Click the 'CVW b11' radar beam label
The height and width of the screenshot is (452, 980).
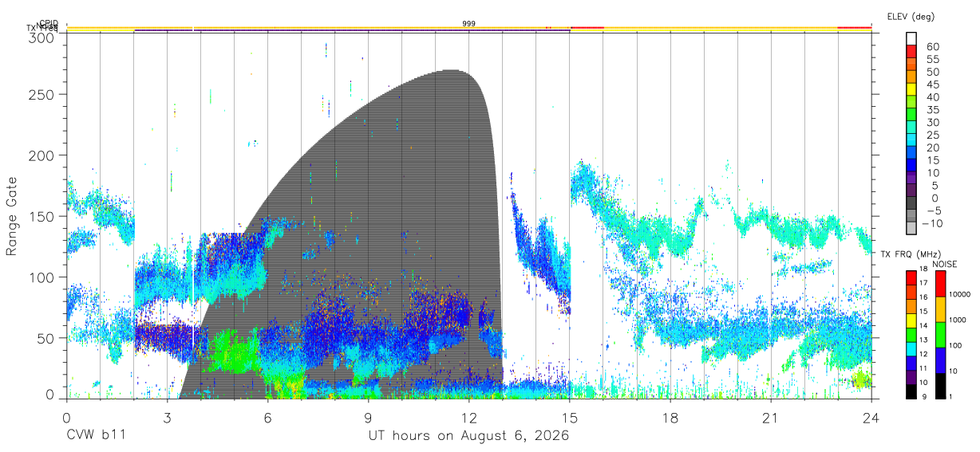(96, 436)
